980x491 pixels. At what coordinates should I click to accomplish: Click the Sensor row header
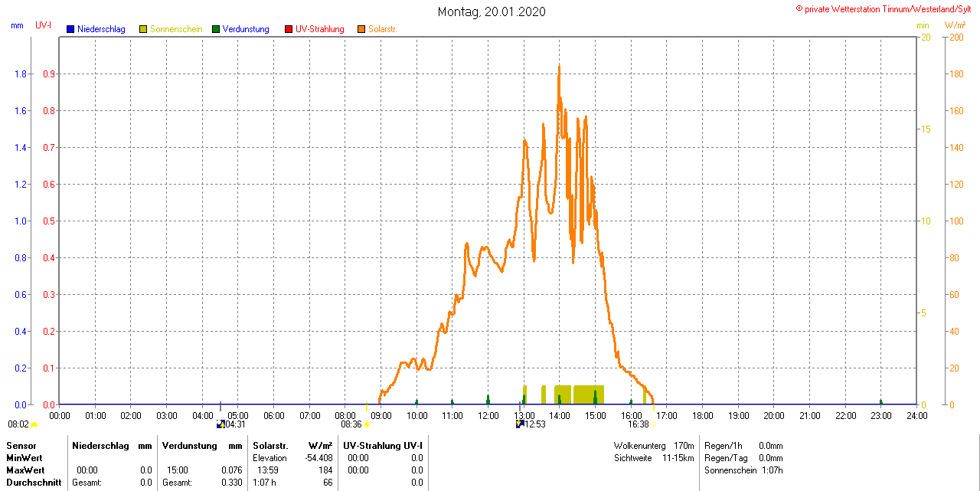[21, 446]
